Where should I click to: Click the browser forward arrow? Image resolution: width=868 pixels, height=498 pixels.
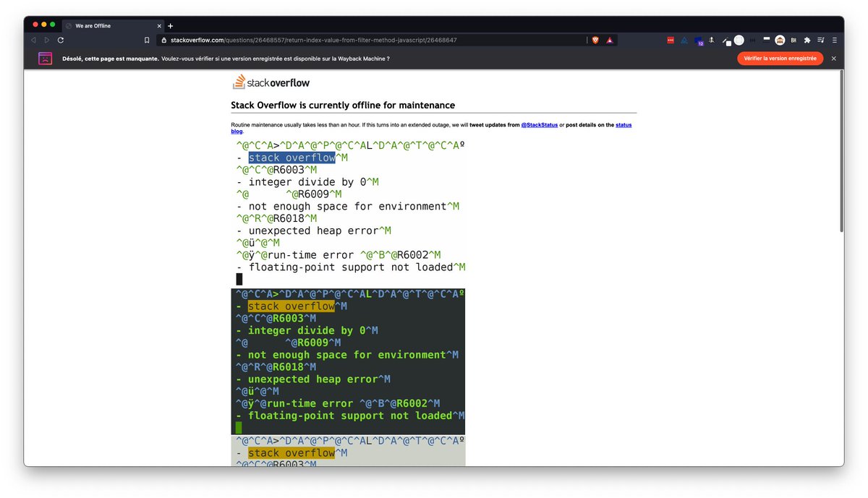tap(47, 40)
